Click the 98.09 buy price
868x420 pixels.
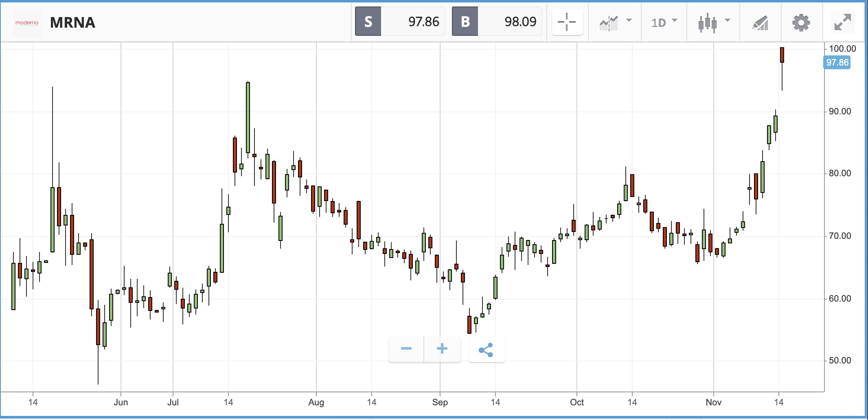(520, 22)
